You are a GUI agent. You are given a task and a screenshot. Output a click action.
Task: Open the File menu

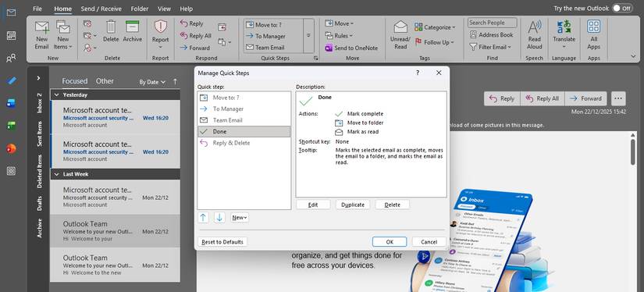pos(37,9)
